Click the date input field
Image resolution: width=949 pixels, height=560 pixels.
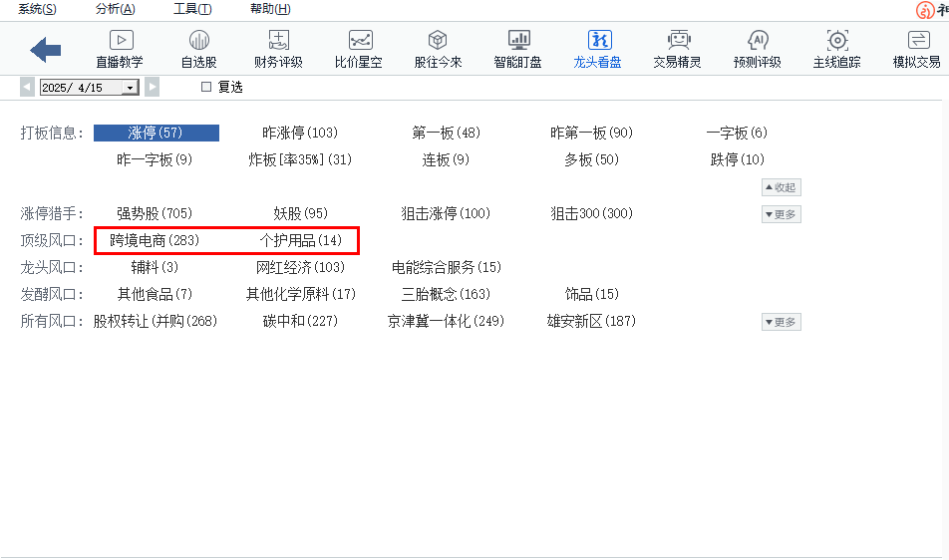[x=80, y=88]
